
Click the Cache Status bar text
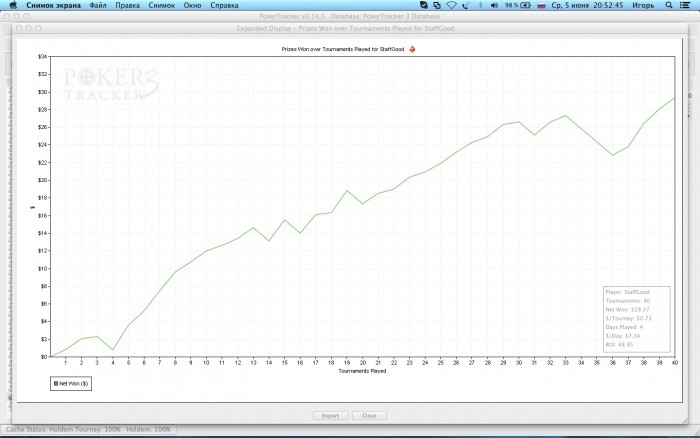point(88,430)
